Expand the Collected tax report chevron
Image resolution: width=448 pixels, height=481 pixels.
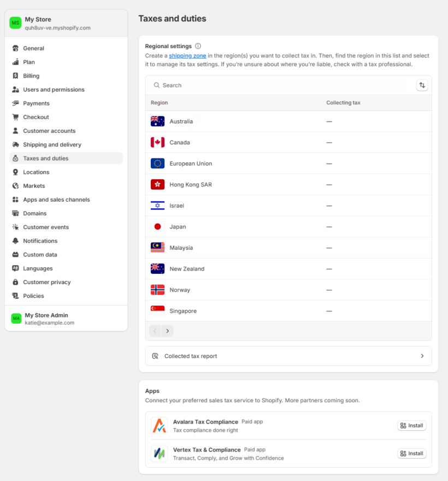click(422, 356)
